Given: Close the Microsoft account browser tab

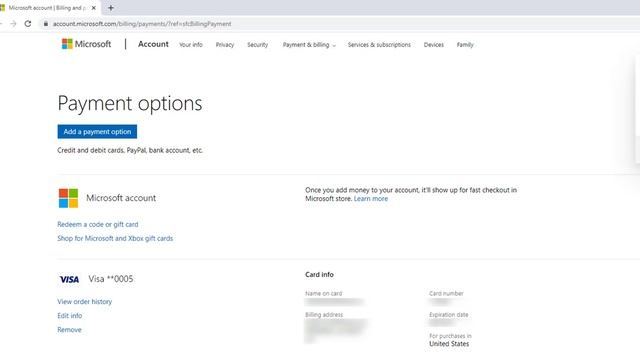Looking at the screenshot, I should (93, 8).
